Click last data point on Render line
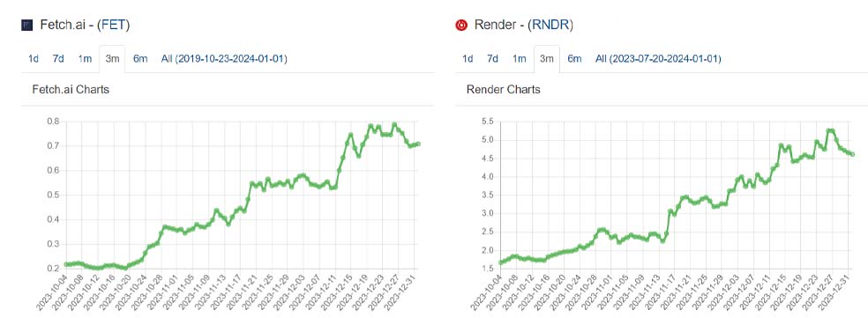 (x=853, y=154)
